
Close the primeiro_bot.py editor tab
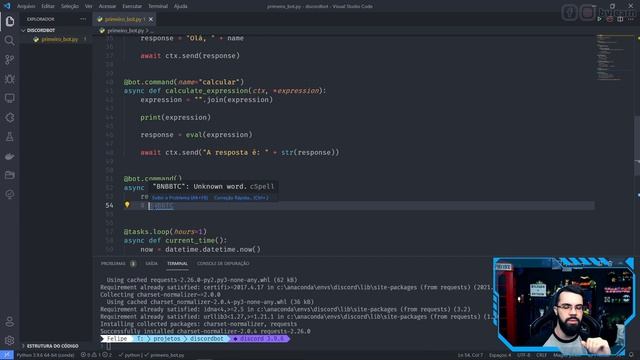pos(151,19)
